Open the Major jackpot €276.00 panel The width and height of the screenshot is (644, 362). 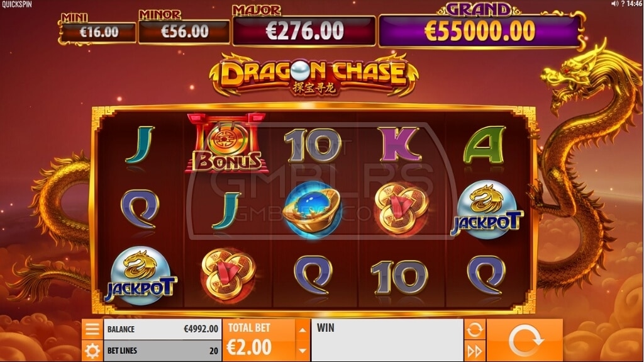pos(304,30)
